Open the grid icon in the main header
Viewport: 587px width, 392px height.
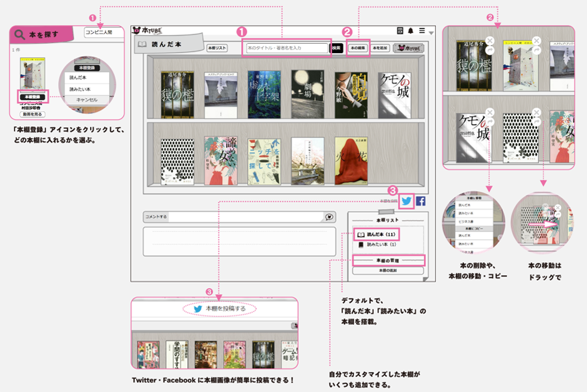point(400,31)
